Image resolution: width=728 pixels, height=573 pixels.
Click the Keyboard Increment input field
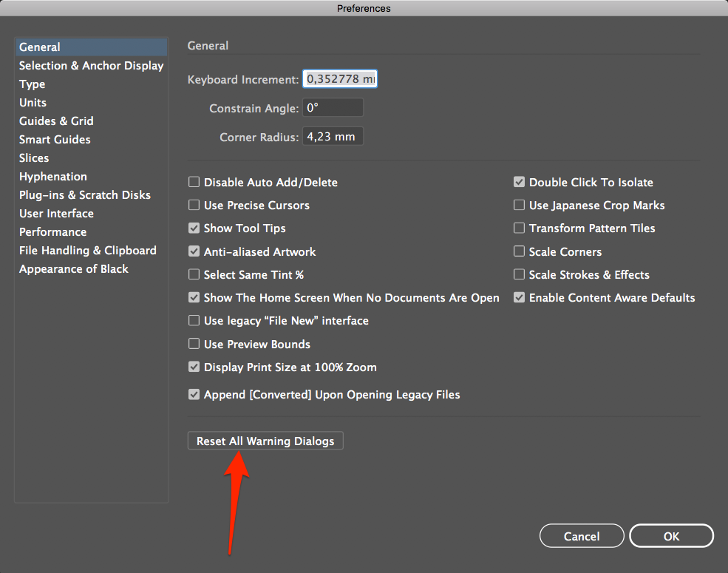tap(340, 79)
